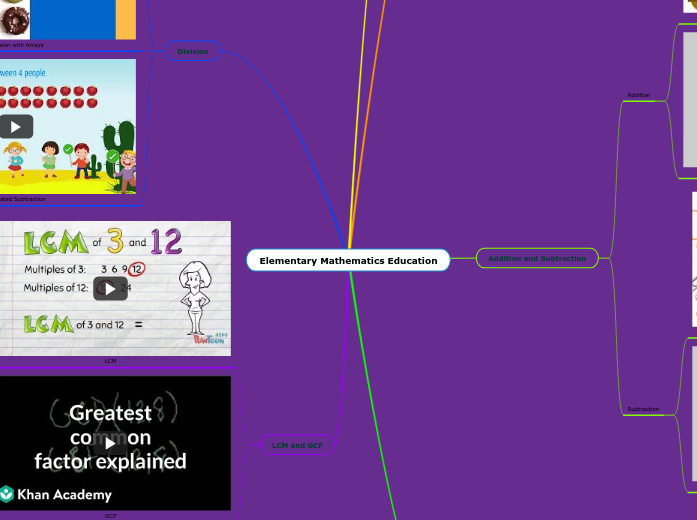Play the apples sharing division video
The width and height of the screenshot is (697, 520).
pyautogui.click(x=16, y=127)
